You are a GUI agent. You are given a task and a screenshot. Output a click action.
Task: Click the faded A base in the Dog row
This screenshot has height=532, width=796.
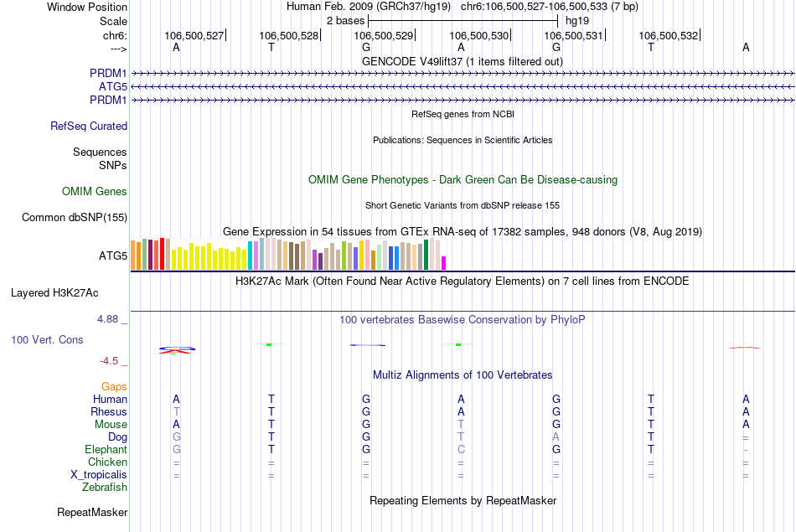[556, 437]
